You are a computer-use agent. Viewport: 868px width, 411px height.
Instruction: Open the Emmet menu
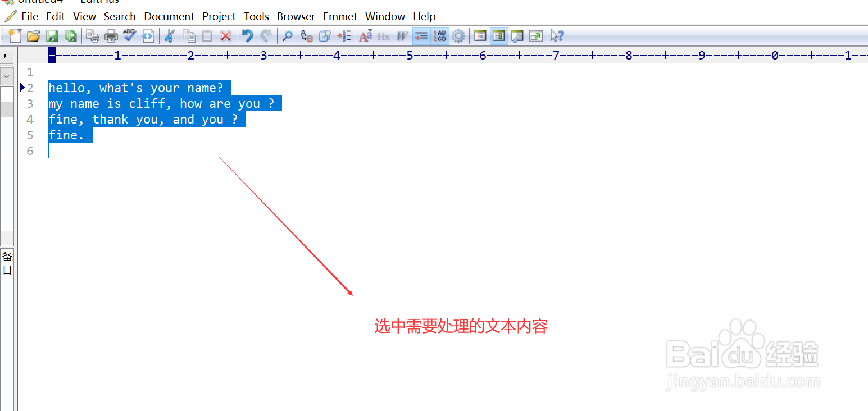(340, 16)
